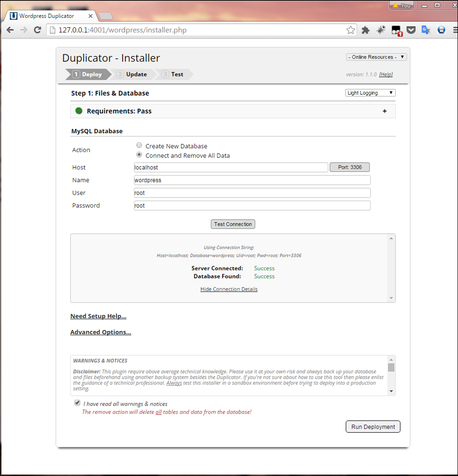Open the Help link beside version
This screenshot has width=458, height=476.
tap(386, 74)
